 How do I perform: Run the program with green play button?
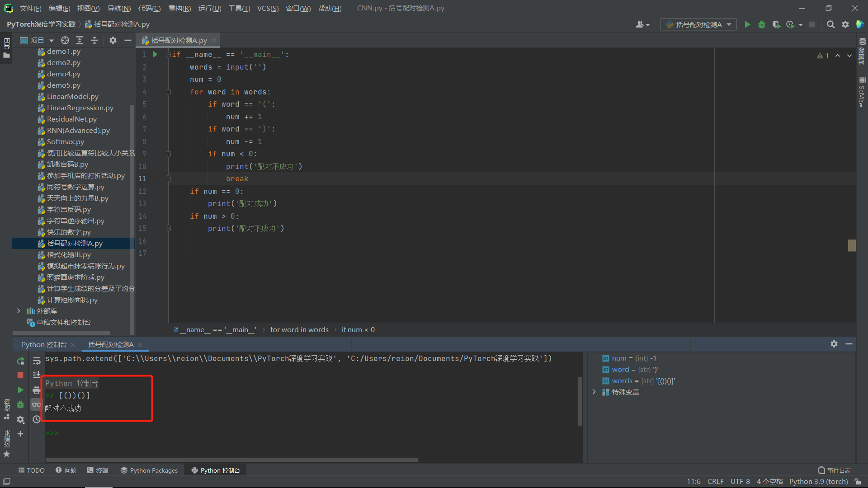(747, 24)
